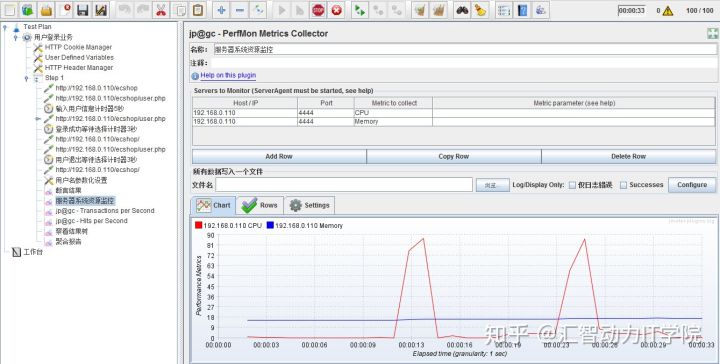Image resolution: width=720 pixels, height=364 pixels.
Task: Create a new test plan via toolbar
Action: tap(10, 10)
